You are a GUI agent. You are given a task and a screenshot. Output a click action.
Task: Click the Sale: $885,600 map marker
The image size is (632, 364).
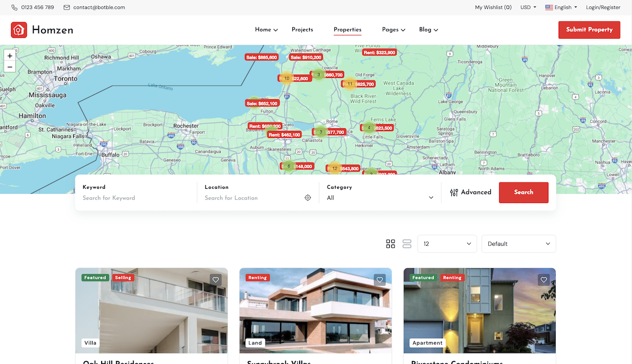262,57
